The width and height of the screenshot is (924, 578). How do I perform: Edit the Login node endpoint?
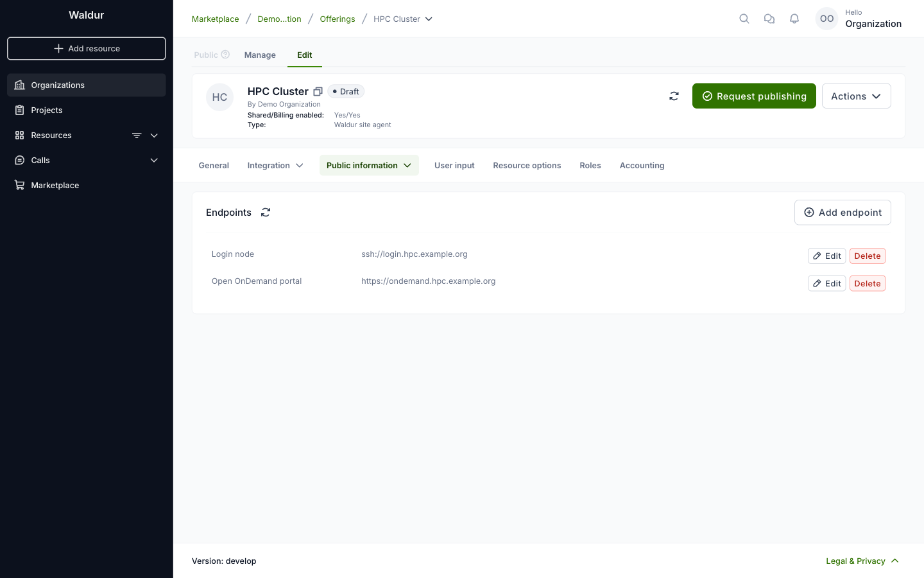tap(826, 256)
